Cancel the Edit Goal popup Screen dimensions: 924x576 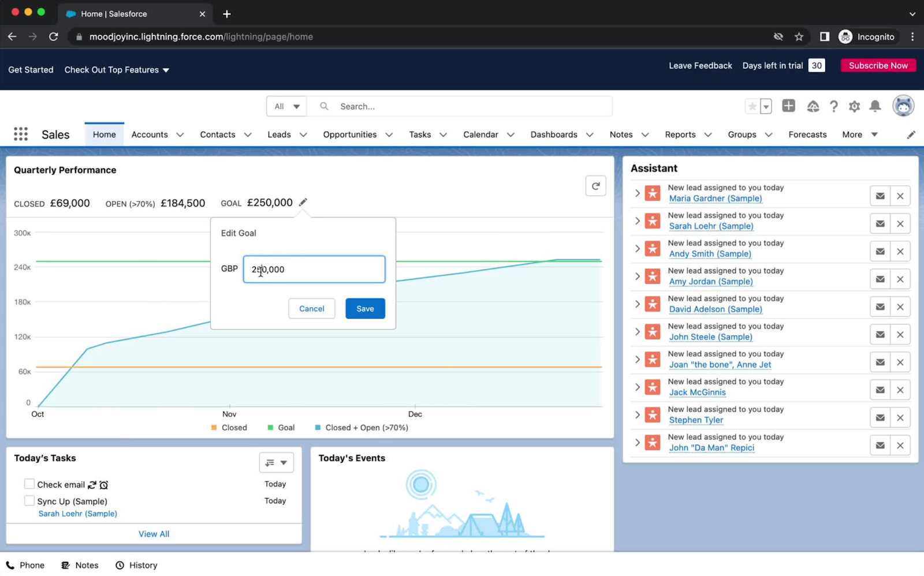312,308
